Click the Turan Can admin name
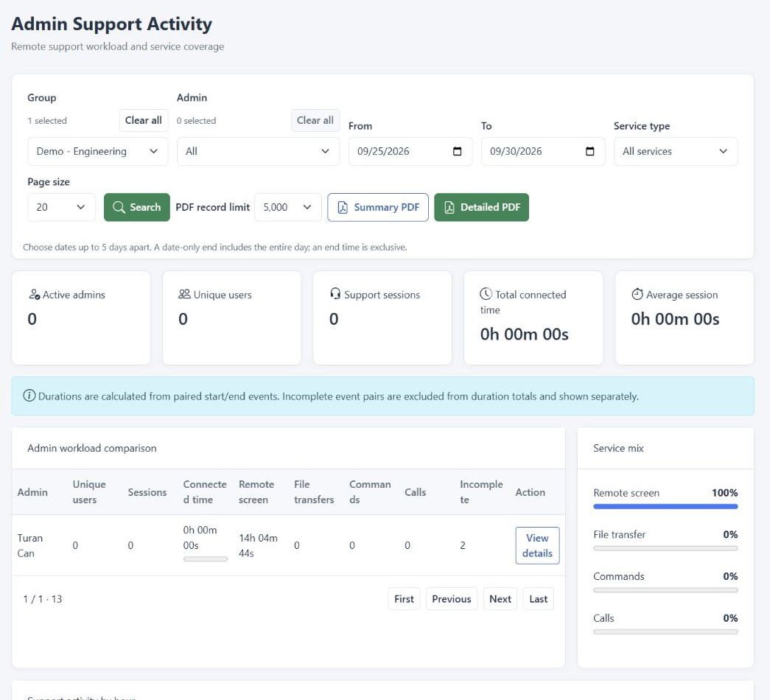The image size is (770, 700). tap(30, 545)
